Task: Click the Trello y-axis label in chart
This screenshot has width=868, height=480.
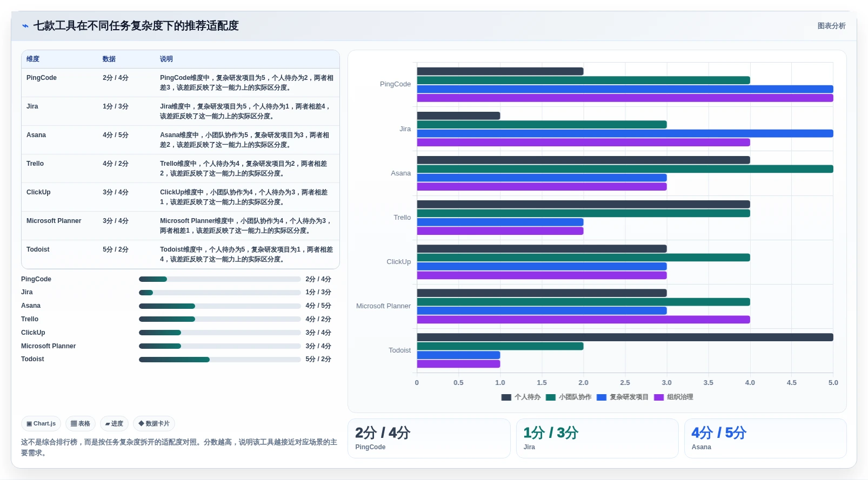Action: tap(402, 218)
